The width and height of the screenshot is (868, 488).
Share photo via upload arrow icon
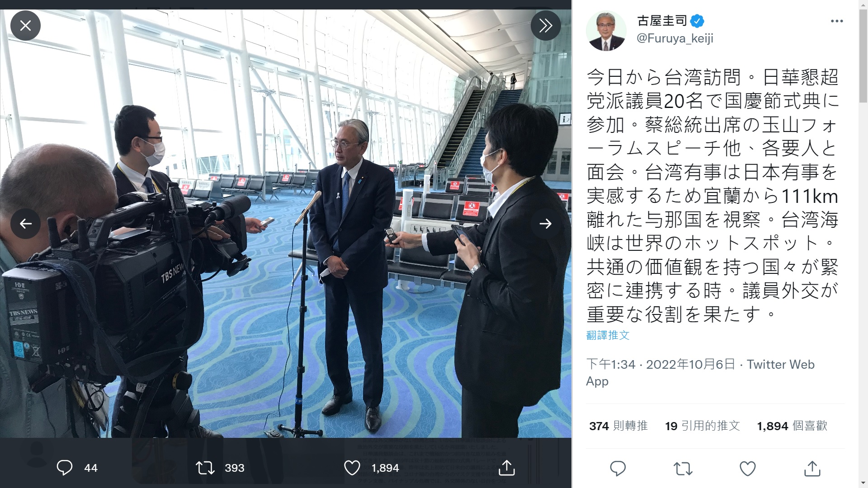[x=507, y=468]
